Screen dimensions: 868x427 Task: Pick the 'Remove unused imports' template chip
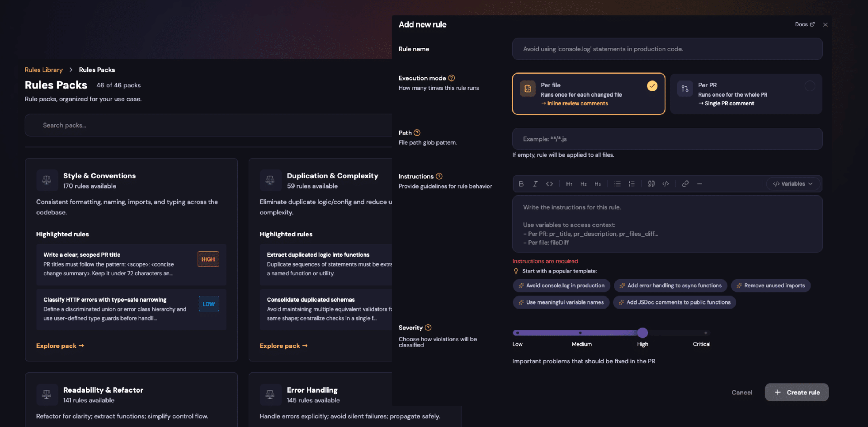point(771,286)
